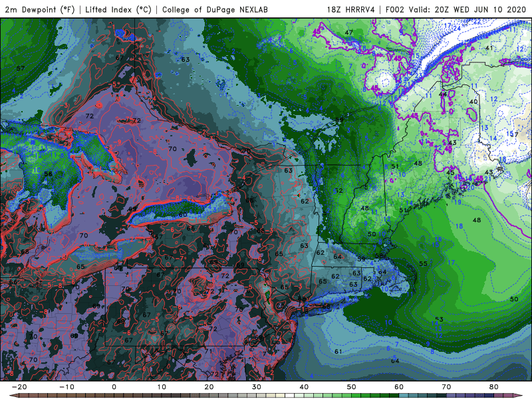
Task: Click dewpoint value '41' in upper right
Action: (x=489, y=48)
